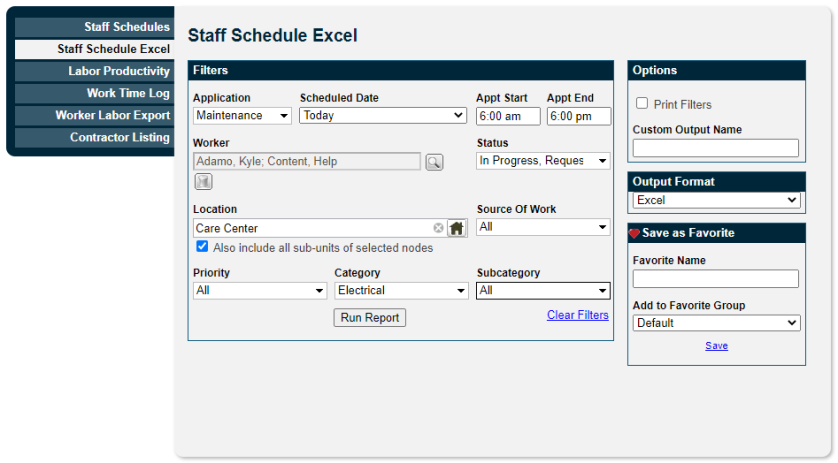Click the Save favorite link
The height and width of the screenshot is (463, 838).
coord(716,346)
